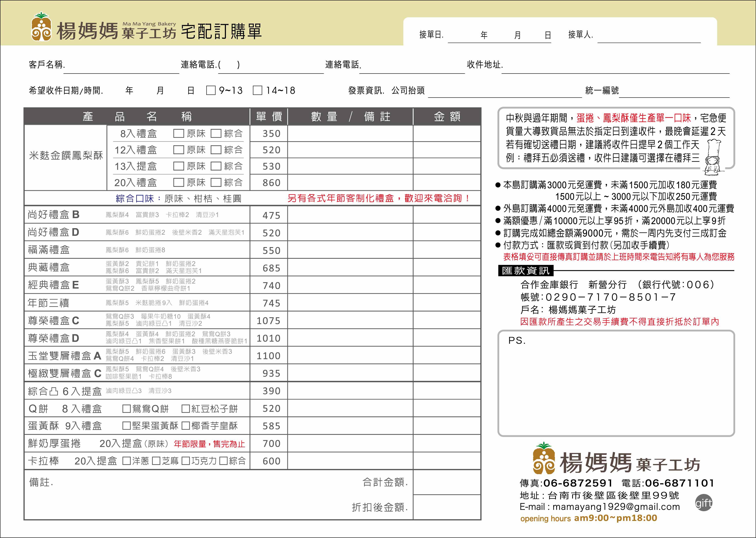Click the opening hours am9:00~pm18:00 text
Image resolution: width=756 pixels, height=538 pixels.
pyautogui.click(x=616, y=518)
